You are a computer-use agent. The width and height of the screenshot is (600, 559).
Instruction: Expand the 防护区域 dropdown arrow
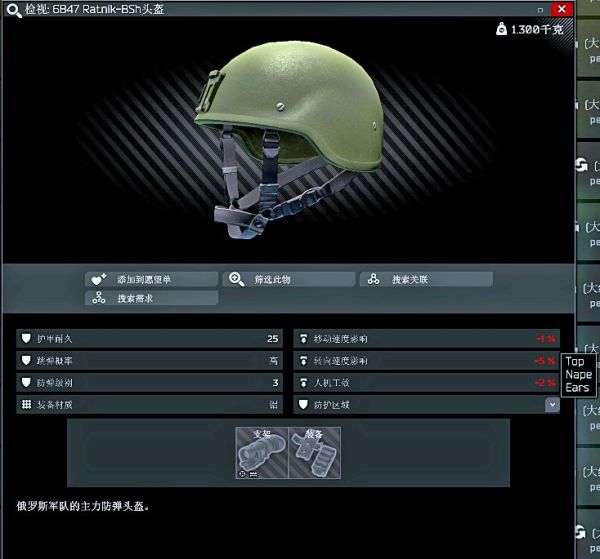551,405
